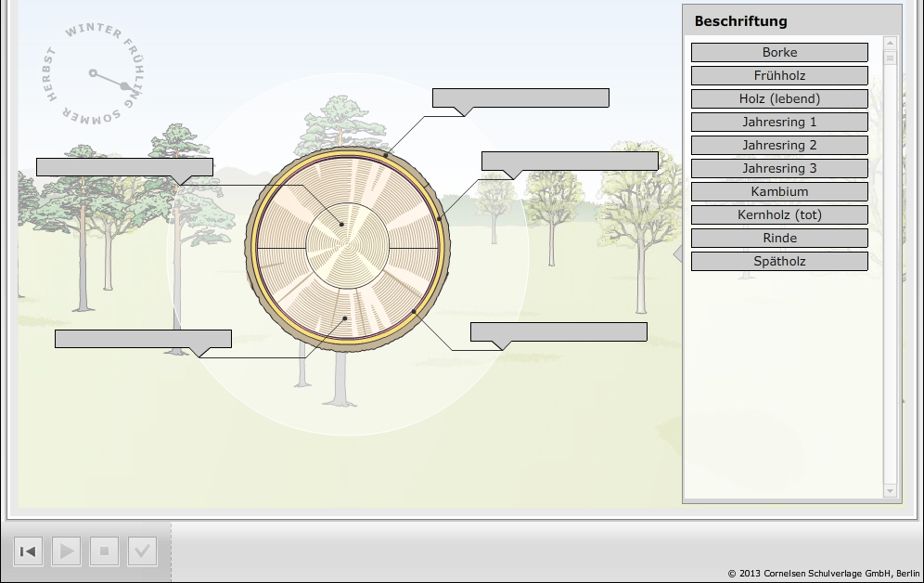Click the scrollbar thumb in the Beschriftung list
The height and width of the screenshot is (583, 924).
(891, 58)
